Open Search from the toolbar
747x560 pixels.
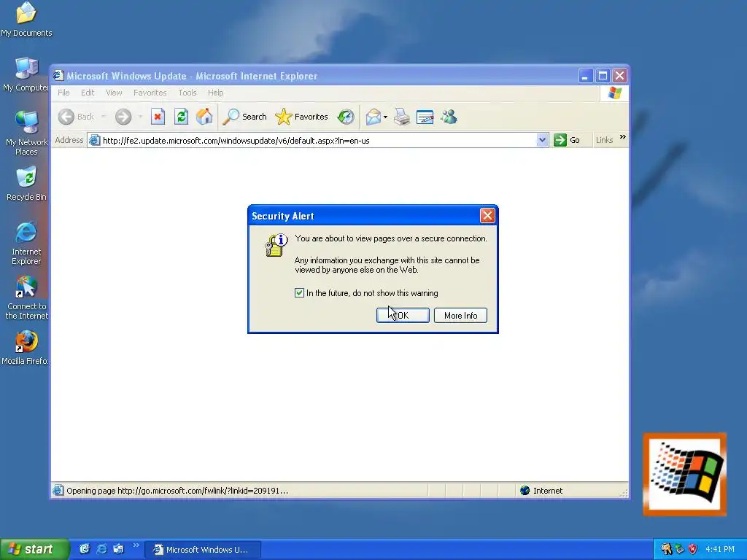(x=244, y=117)
